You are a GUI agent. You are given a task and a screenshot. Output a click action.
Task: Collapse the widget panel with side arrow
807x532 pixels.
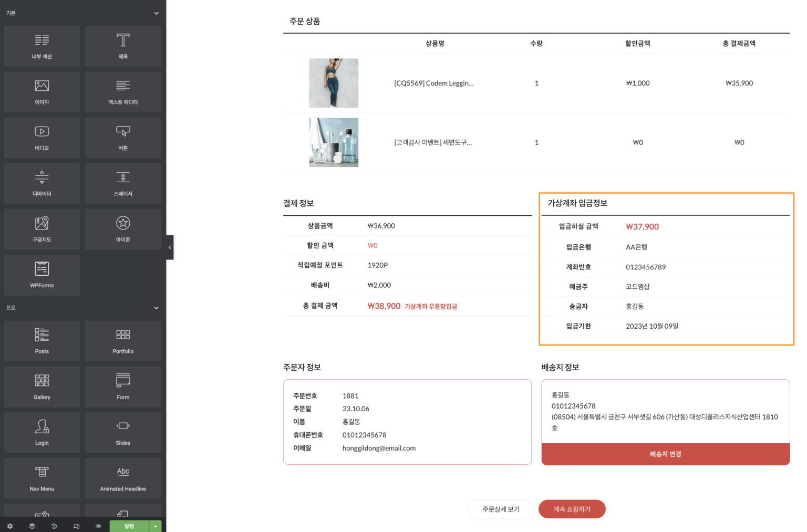click(170, 247)
